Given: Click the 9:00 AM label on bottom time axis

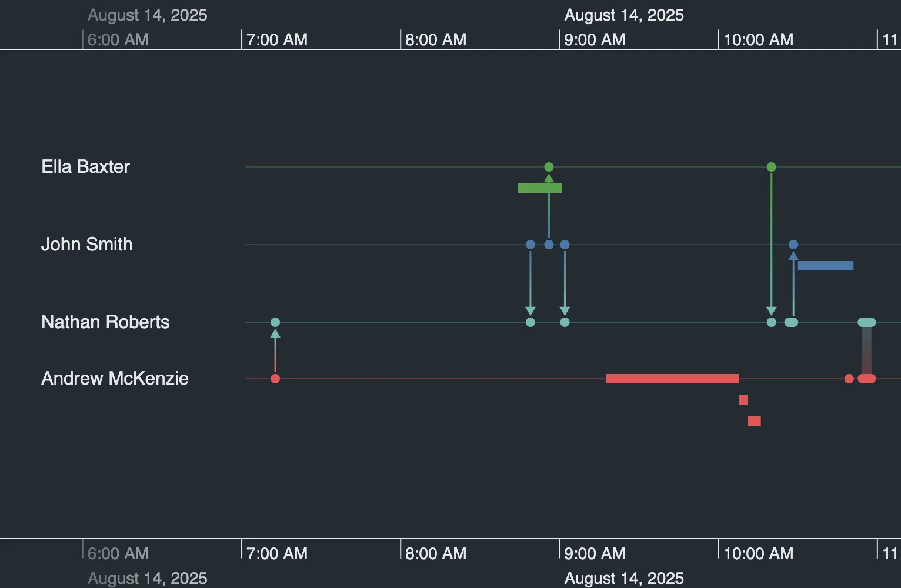Looking at the screenshot, I should click(595, 553).
